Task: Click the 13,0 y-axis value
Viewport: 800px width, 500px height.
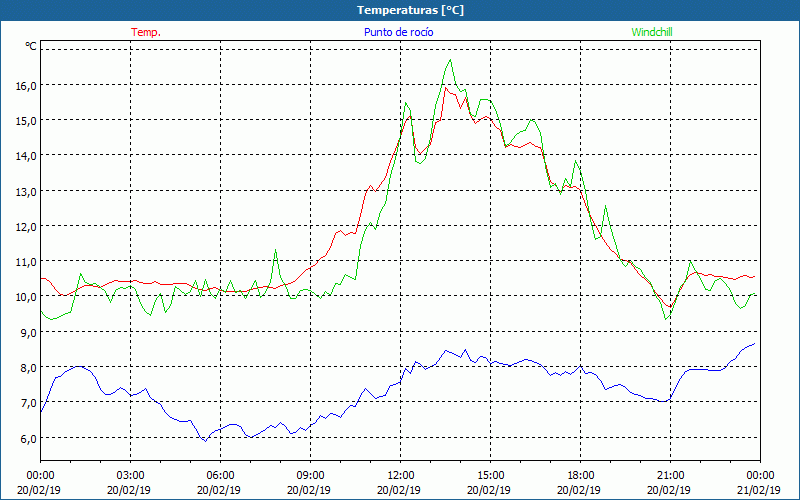Action: click(x=26, y=191)
